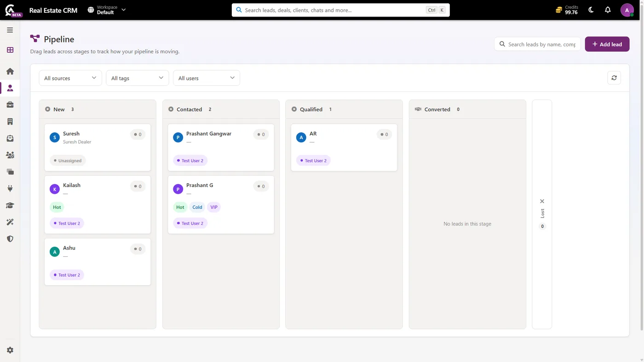Image resolution: width=644 pixels, height=362 pixels.
Task: Click Test User 2 badge on Ashu's card
Action: pos(67,275)
